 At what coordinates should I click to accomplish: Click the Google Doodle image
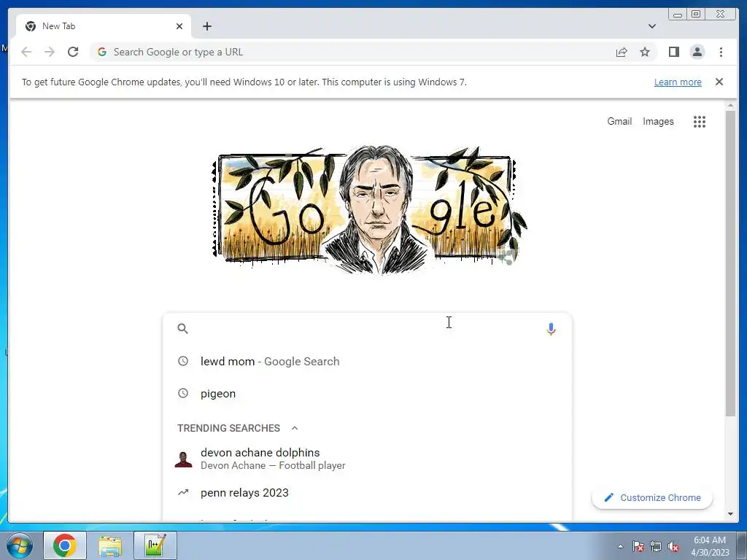[370, 209]
